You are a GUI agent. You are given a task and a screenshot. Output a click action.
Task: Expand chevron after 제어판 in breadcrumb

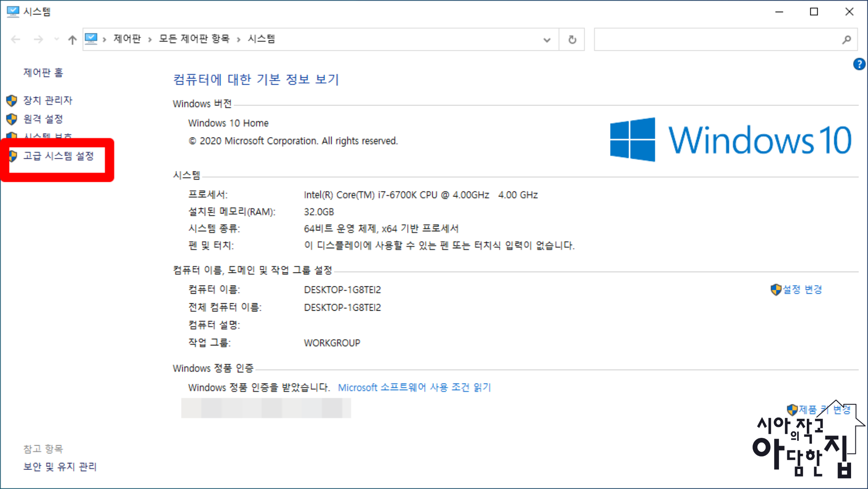pos(150,39)
